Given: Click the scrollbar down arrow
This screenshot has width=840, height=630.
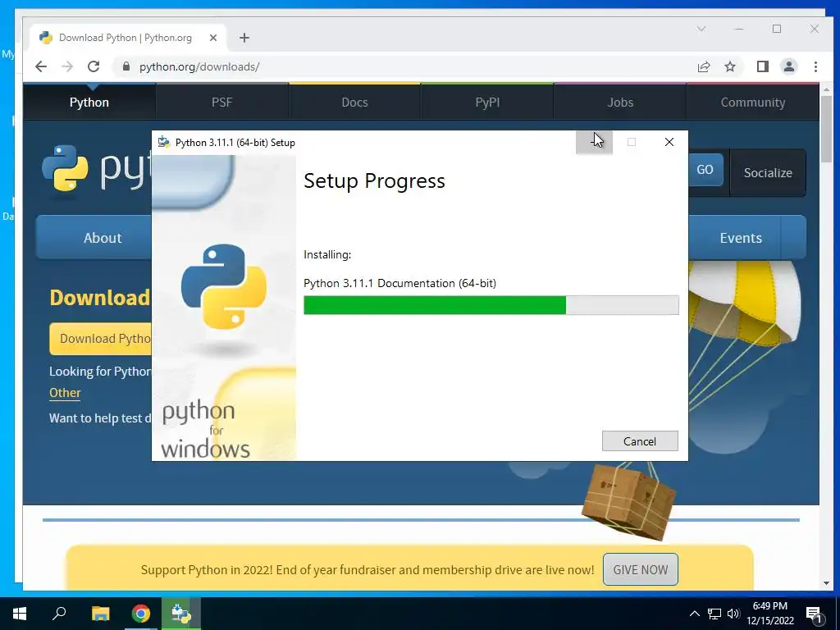Looking at the screenshot, I should 826,583.
